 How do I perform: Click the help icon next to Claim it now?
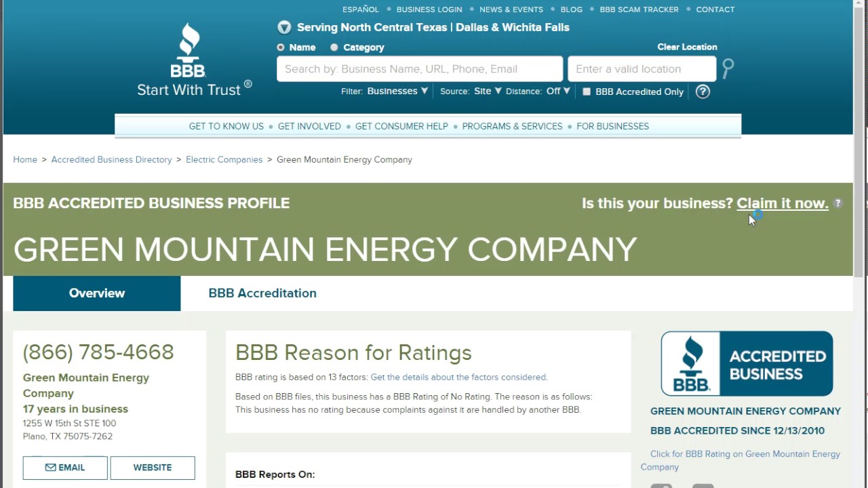838,203
